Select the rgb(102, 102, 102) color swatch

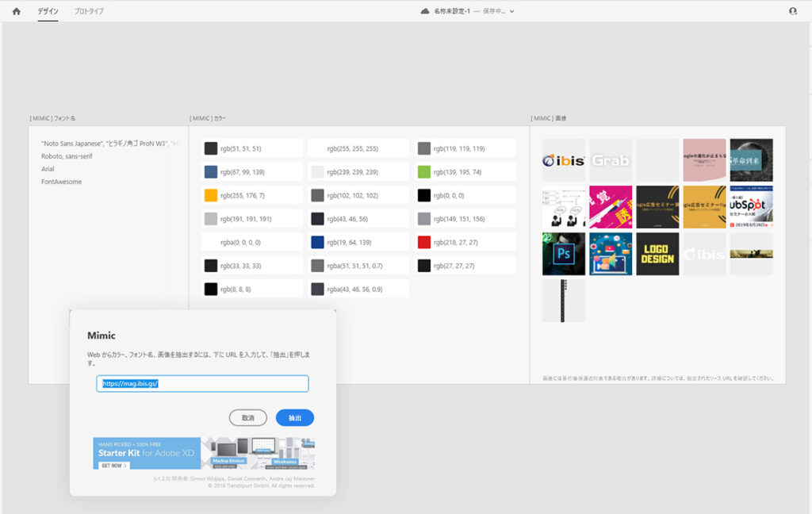317,195
